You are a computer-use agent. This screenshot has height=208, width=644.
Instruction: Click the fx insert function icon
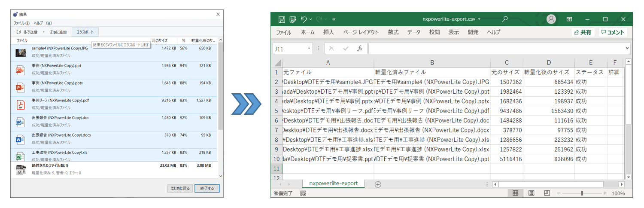point(360,49)
